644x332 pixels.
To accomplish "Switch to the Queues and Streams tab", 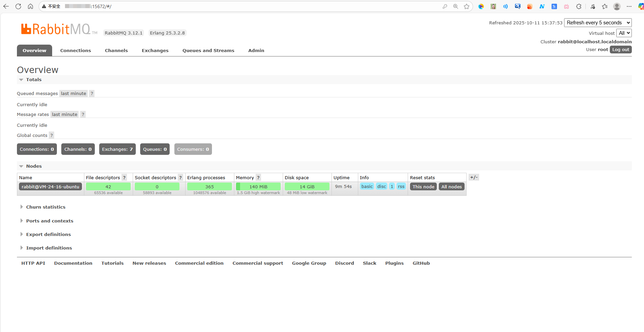I will click(208, 51).
